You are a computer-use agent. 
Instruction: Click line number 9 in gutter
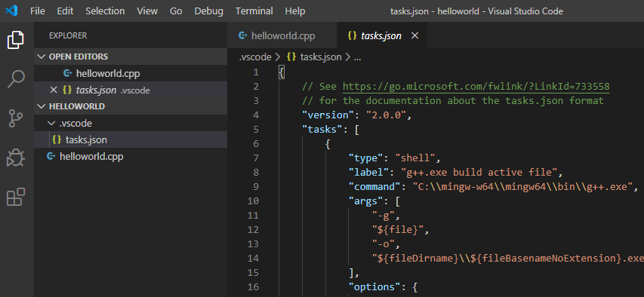[x=256, y=187]
